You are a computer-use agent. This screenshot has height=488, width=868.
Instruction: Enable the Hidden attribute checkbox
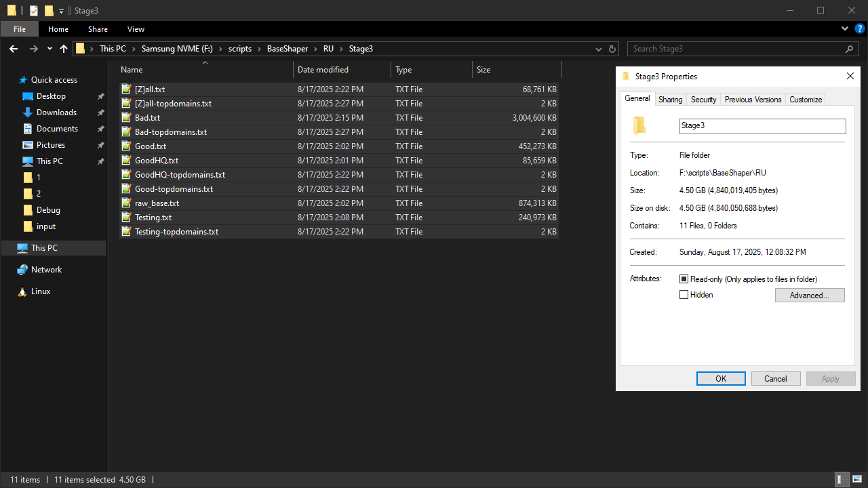[684, 295]
